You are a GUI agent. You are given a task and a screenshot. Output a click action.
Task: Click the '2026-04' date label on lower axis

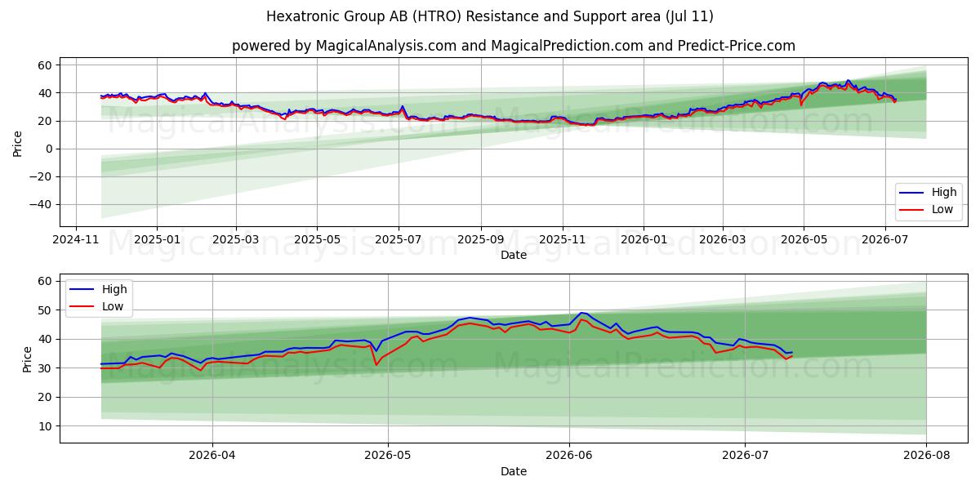pos(212,457)
